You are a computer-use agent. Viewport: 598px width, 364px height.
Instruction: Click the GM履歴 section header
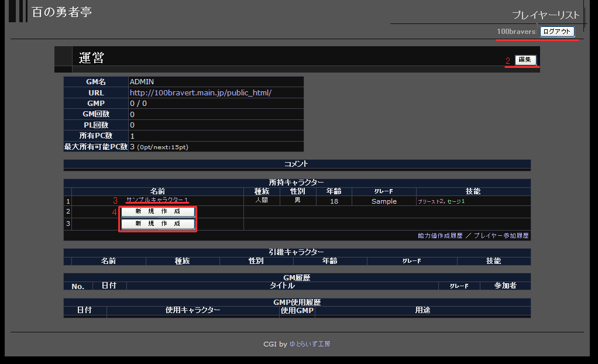(x=297, y=277)
